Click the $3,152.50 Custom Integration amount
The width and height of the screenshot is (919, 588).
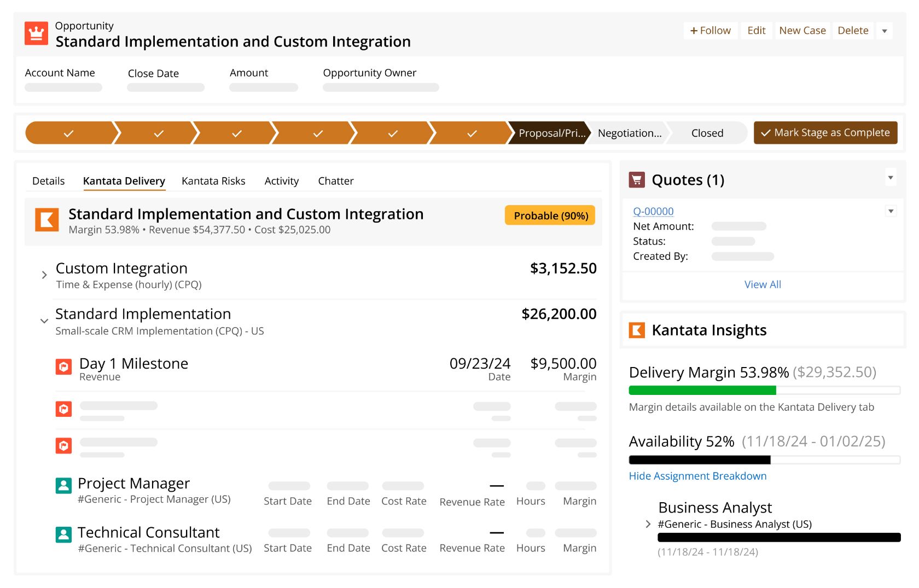coord(563,269)
